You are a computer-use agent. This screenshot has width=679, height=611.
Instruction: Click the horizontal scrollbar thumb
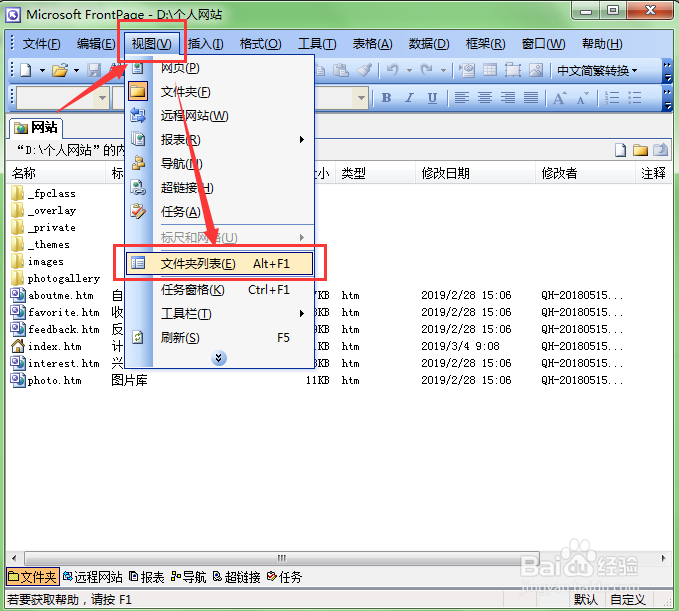(x=282, y=558)
